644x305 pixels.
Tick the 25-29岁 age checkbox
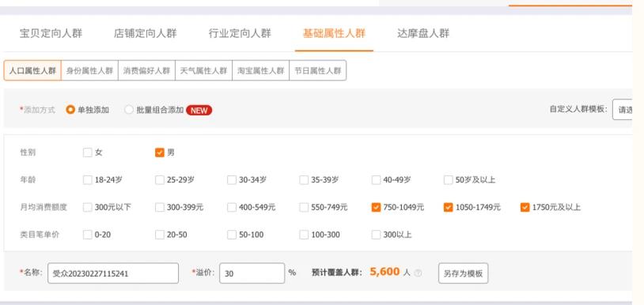pos(160,180)
